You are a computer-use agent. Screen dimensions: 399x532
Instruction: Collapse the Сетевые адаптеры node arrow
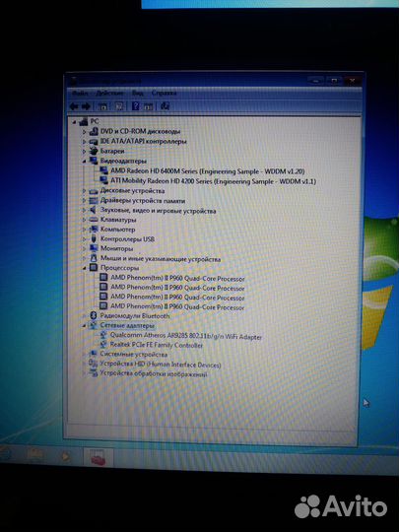[x=84, y=326]
